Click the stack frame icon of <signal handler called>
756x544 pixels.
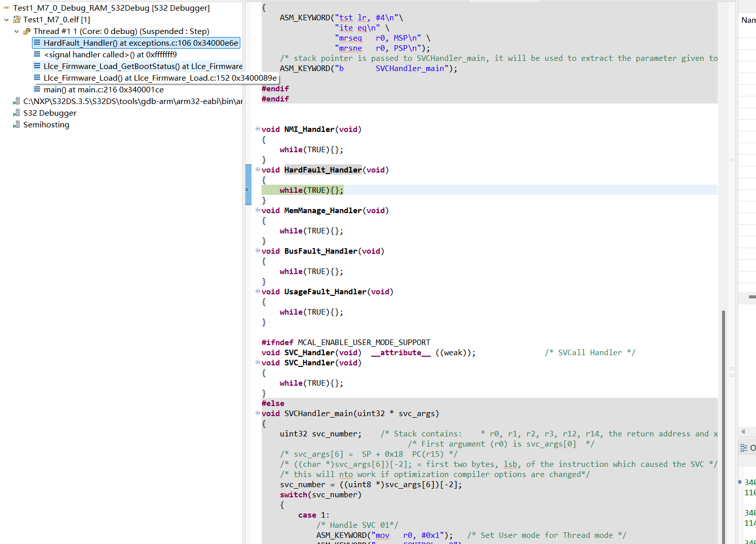[37, 55]
